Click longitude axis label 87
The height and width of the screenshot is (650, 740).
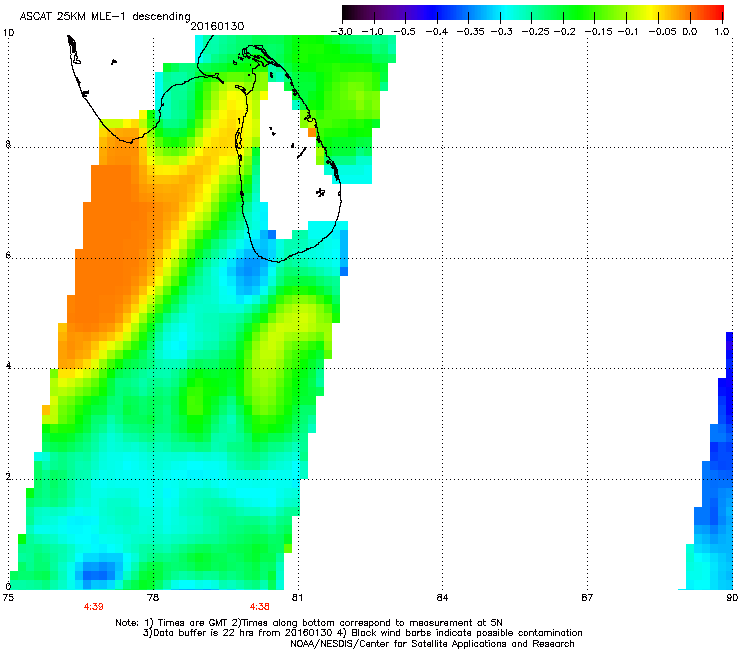pos(587,598)
